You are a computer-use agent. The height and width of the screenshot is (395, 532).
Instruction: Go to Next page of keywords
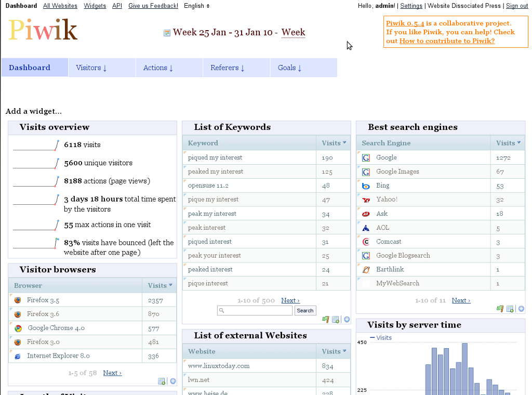click(290, 300)
